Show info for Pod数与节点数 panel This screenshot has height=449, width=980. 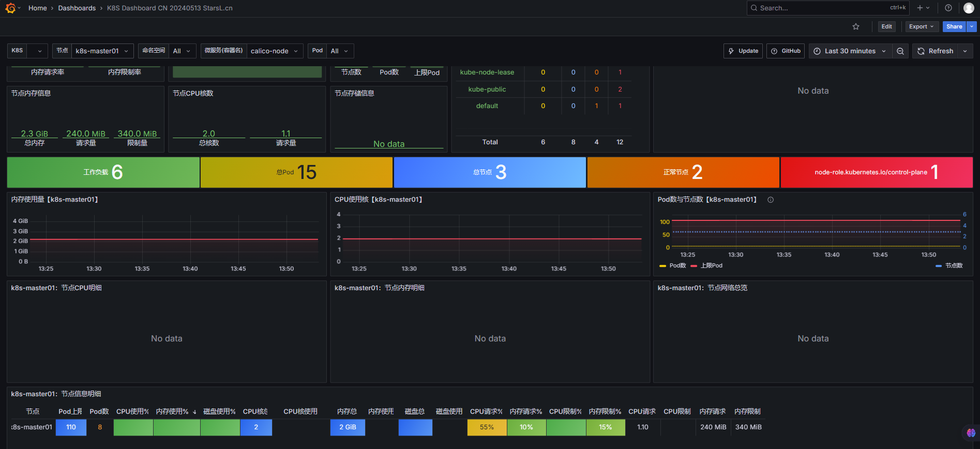pos(771,200)
